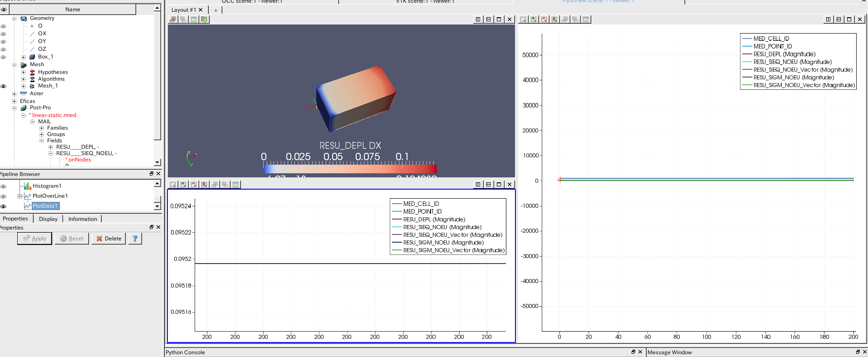Click the Histogram1 filter icon
This screenshot has height=357, width=868.
pos(27,186)
